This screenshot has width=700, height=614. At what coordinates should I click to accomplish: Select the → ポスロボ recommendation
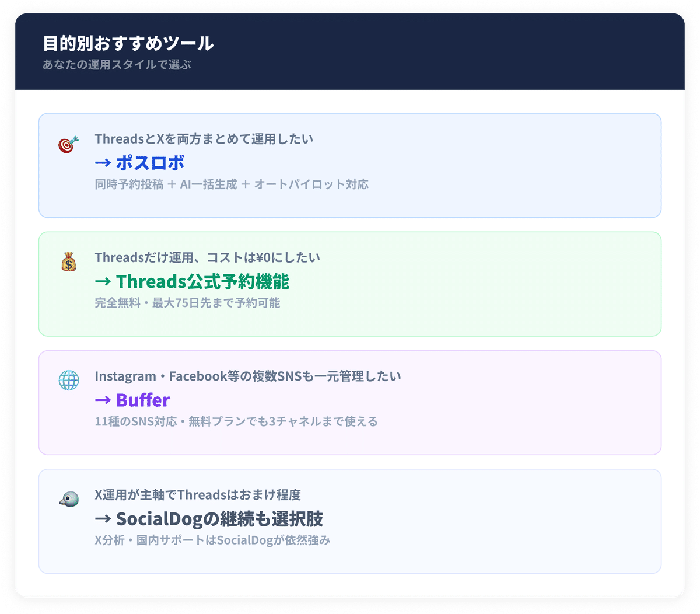tap(140, 162)
